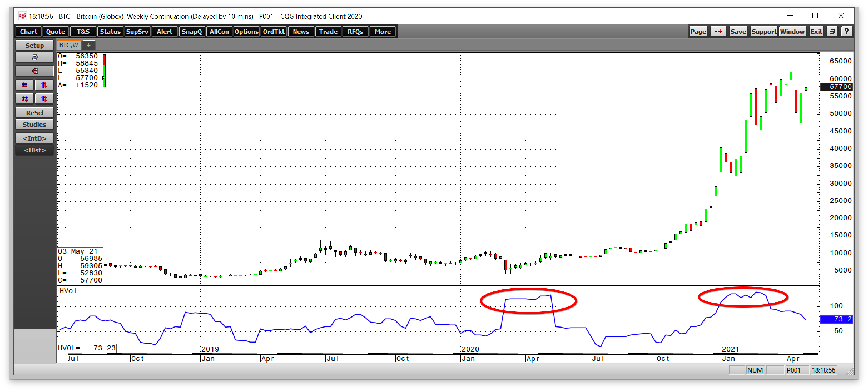Toggle the magnet snap icon button

click(34, 71)
